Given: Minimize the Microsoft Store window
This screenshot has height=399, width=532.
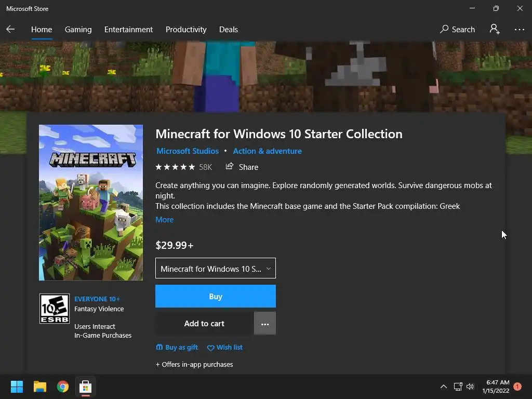Looking at the screenshot, I should (472, 8).
